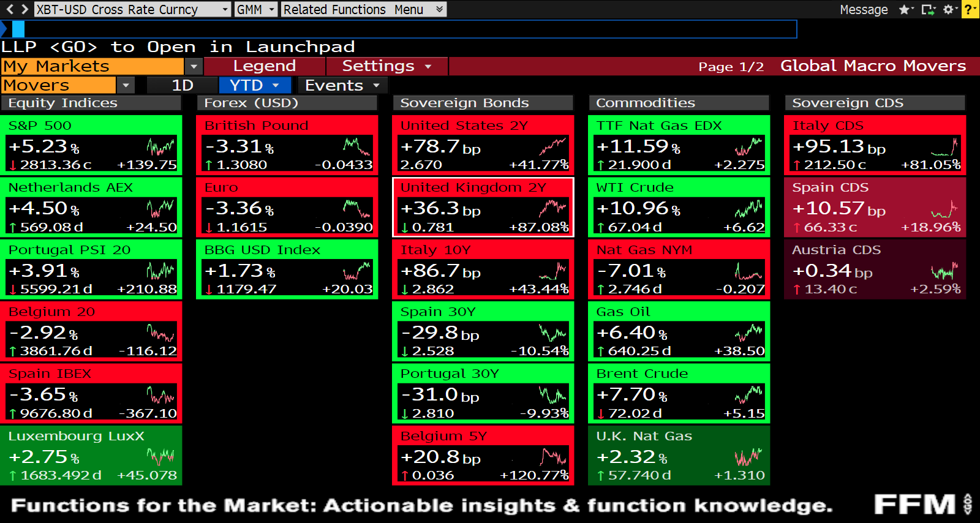Go forward using the right arrow
980x523 pixels.
pos(24,9)
